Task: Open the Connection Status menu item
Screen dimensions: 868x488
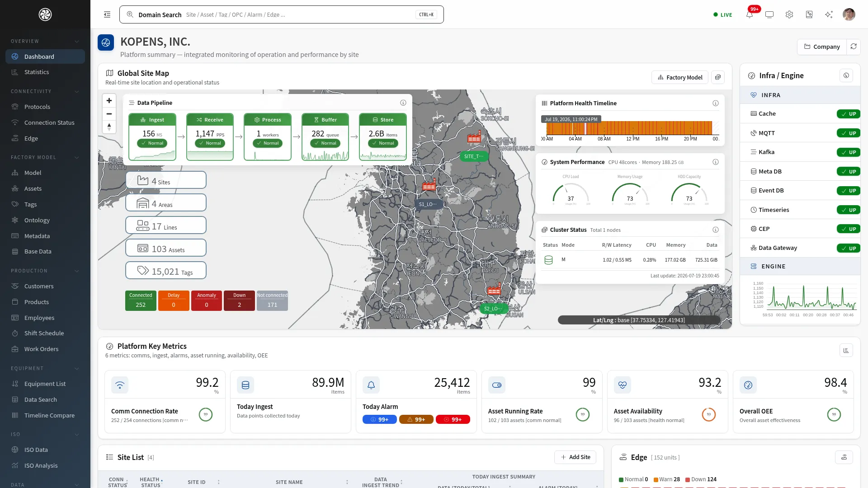Action: [45, 122]
